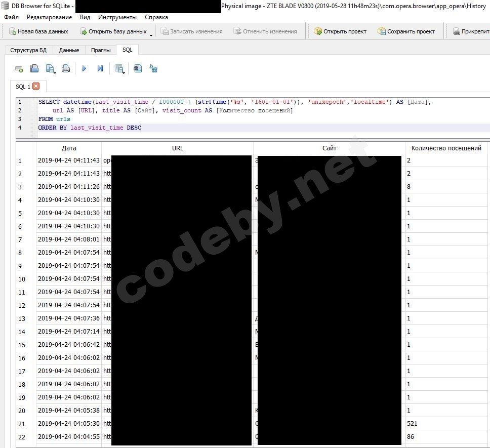Open the Файл menu

[x=11, y=17]
